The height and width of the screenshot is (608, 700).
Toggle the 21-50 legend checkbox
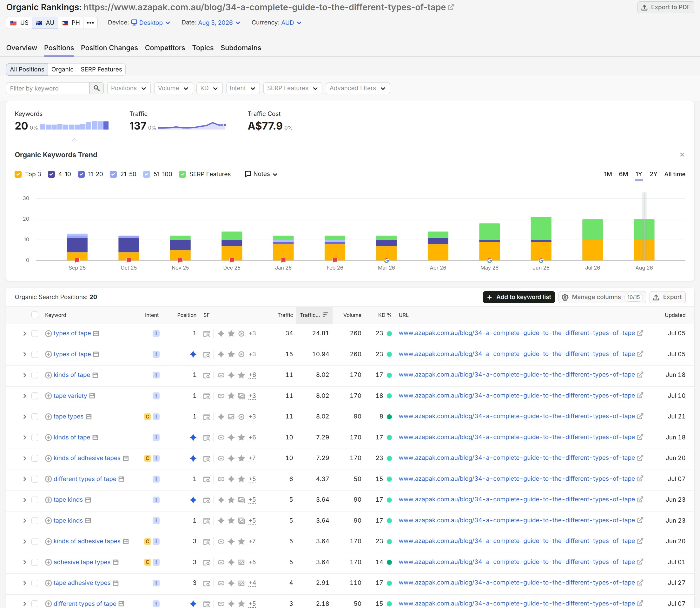click(x=113, y=174)
